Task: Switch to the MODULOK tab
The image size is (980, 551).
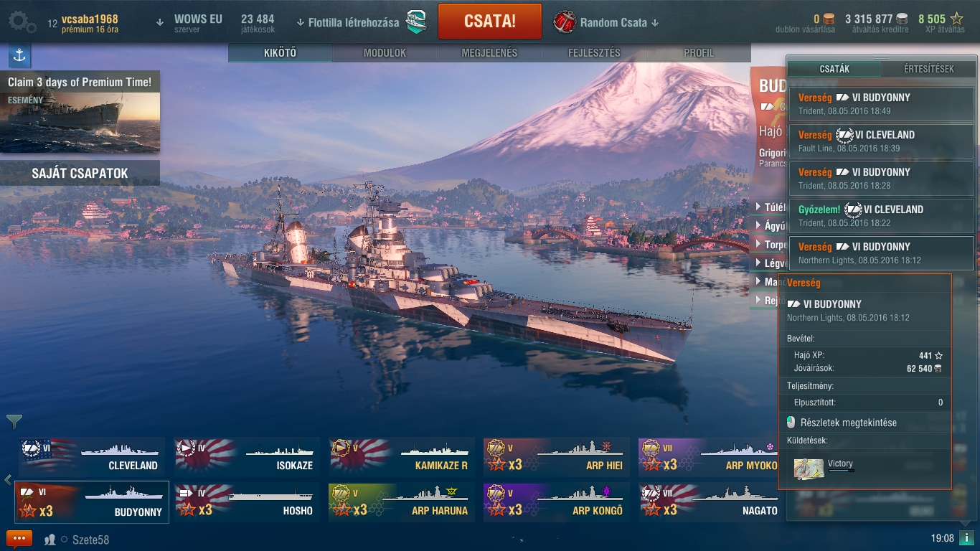Action: (x=385, y=53)
